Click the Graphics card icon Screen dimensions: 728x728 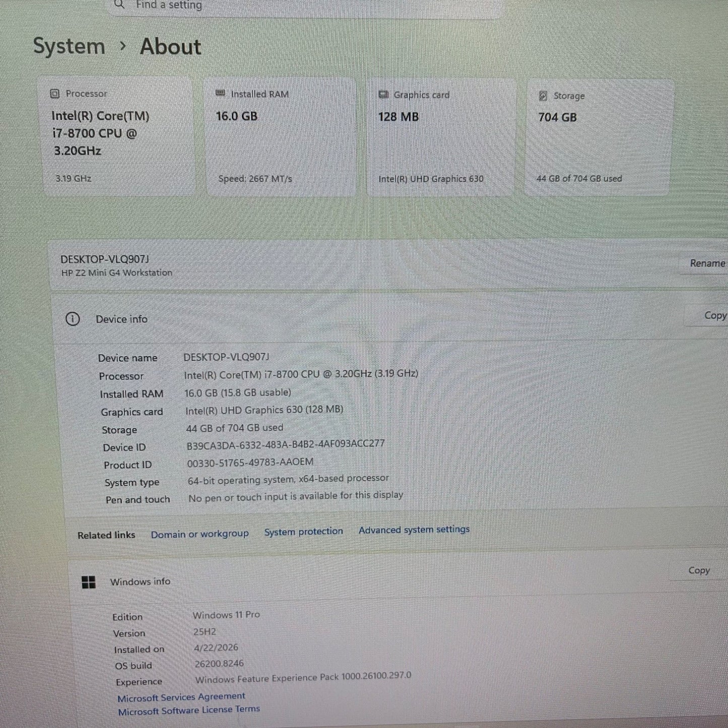(x=383, y=95)
